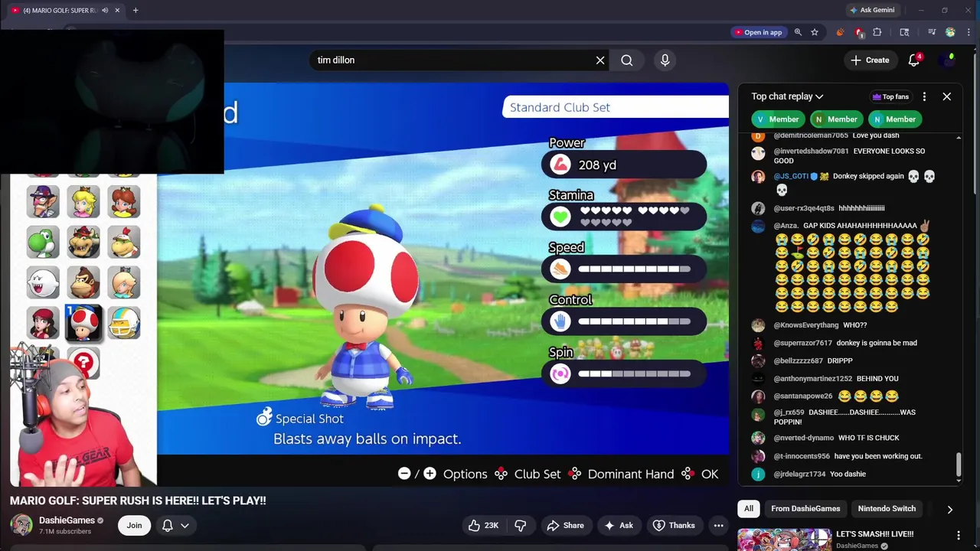Clear the search box text
The width and height of the screenshot is (980, 551).
click(x=600, y=60)
